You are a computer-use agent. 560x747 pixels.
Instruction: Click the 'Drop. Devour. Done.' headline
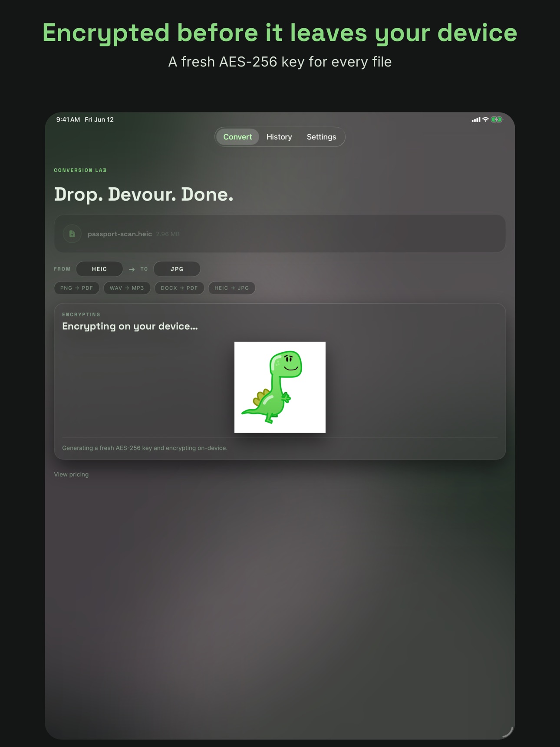144,194
